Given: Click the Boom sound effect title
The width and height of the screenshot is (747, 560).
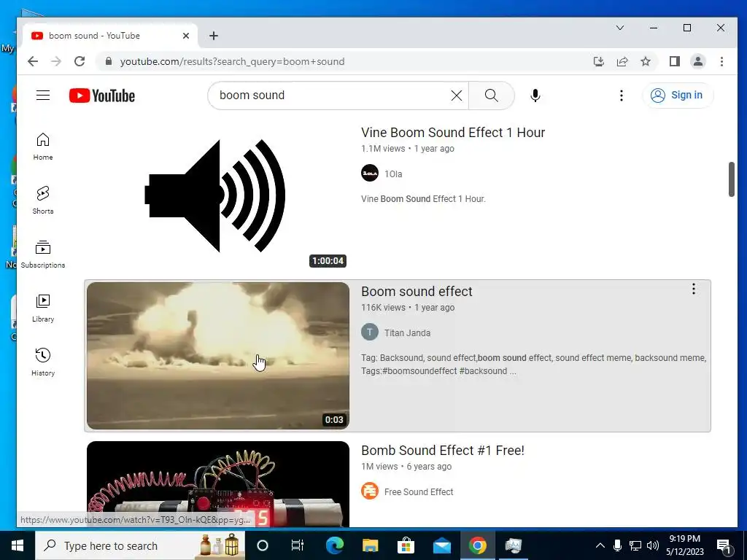Looking at the screenshot, I should click(x=417, y=292).
